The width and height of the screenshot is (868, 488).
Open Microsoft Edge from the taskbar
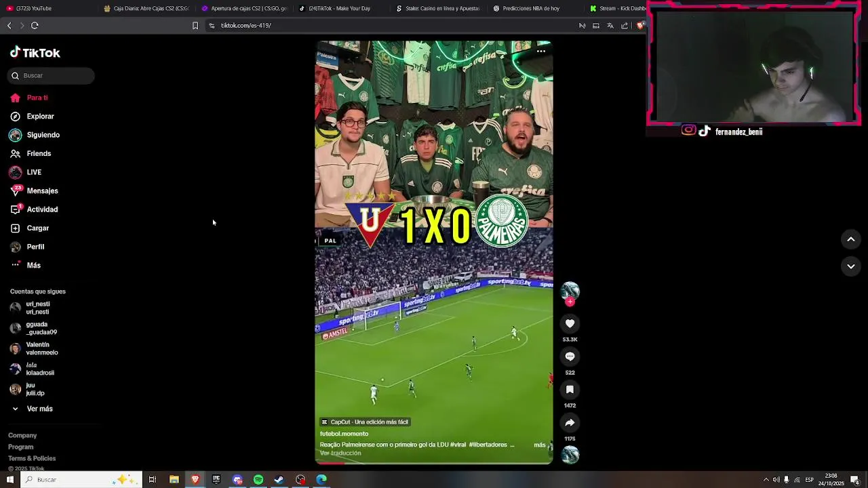pyautogui.click(x=321, y=480)
